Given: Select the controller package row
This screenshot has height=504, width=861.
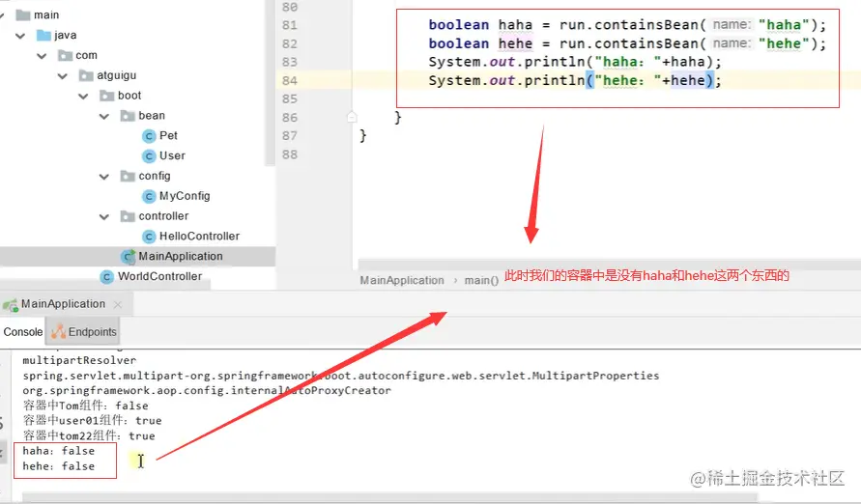Looking at the screenshot, I should point(163,216).
